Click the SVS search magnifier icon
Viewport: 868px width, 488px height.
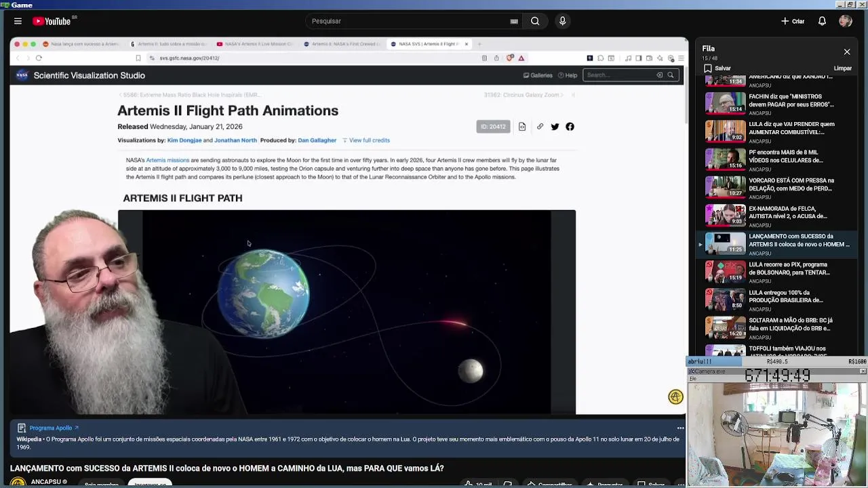click(671, 75)
